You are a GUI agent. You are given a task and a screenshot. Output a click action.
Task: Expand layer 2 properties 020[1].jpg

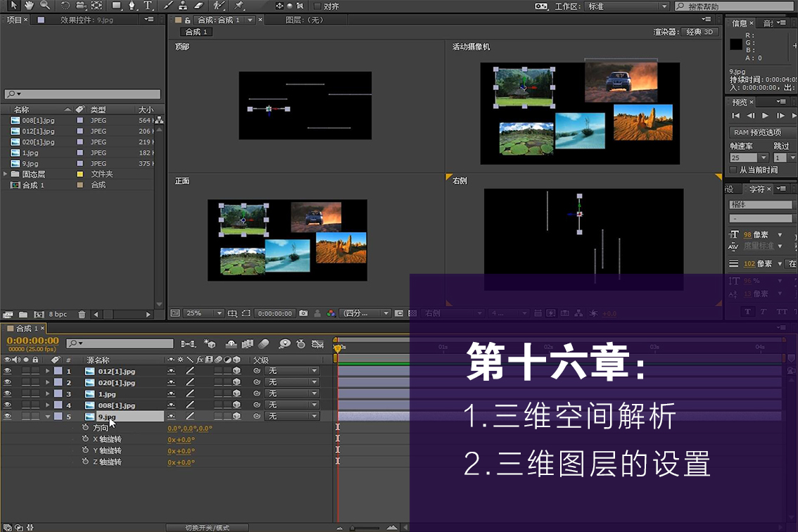click(x=47, y=382)
